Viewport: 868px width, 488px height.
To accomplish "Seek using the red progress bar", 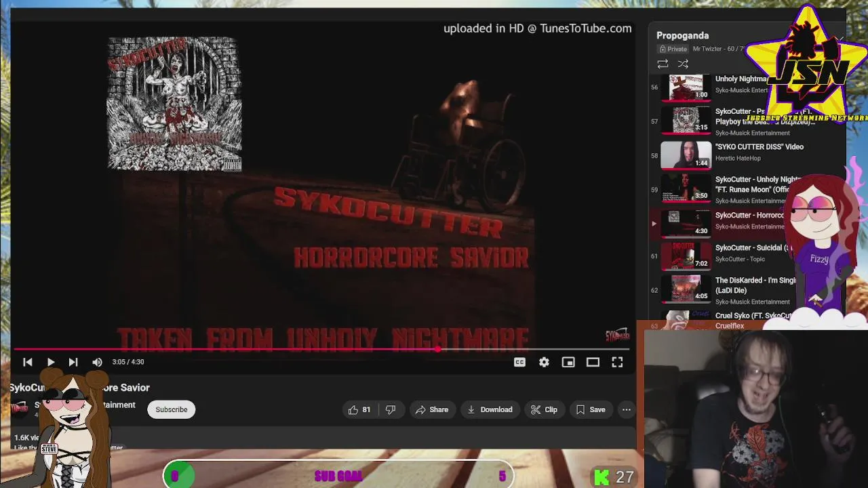I will click(x=321, y=350).
